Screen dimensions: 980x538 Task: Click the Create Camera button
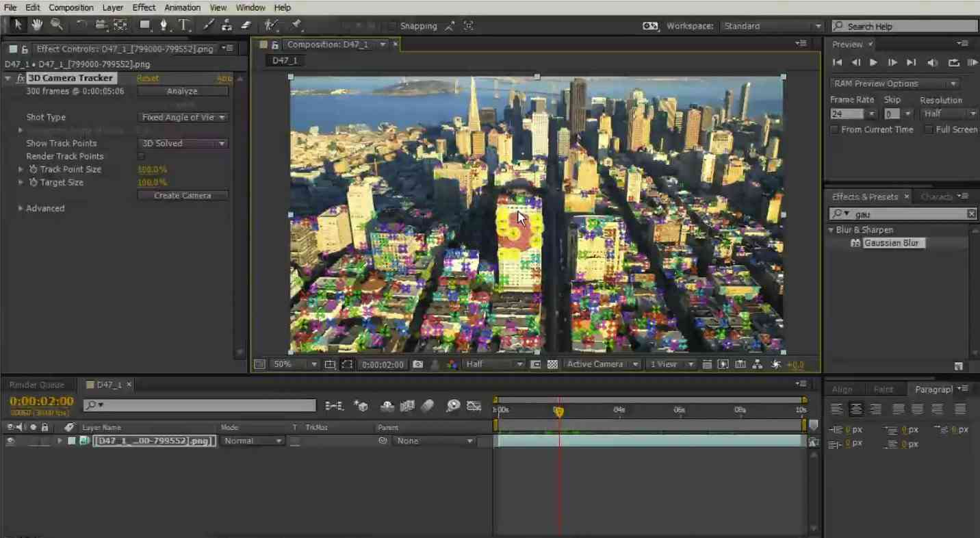(183, 196)
